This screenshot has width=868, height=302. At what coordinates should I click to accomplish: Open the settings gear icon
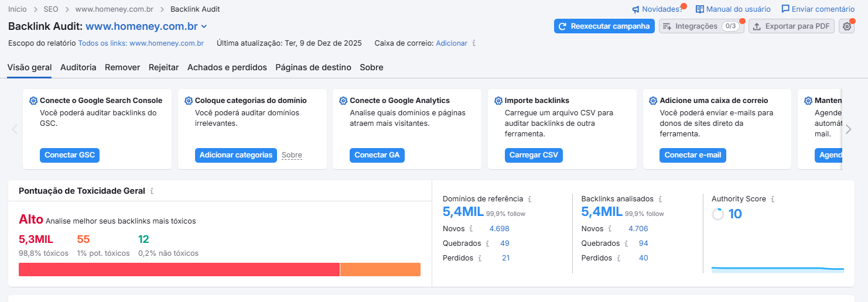click(847, 26)
